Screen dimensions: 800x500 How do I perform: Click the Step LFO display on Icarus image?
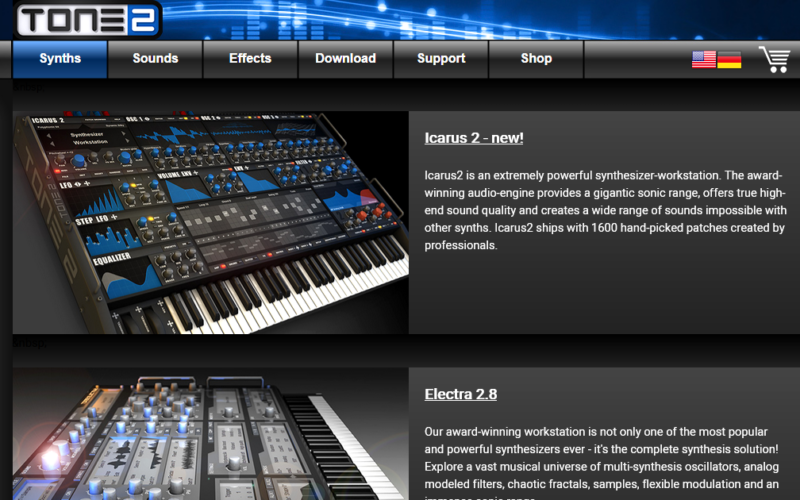click(110, 232)
